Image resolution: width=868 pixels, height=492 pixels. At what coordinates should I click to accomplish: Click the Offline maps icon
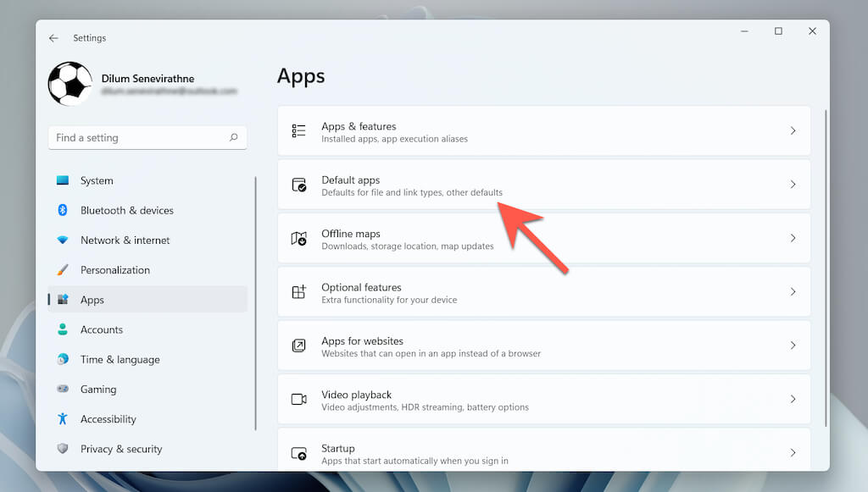pyautogui.click(x=298, y=238)
